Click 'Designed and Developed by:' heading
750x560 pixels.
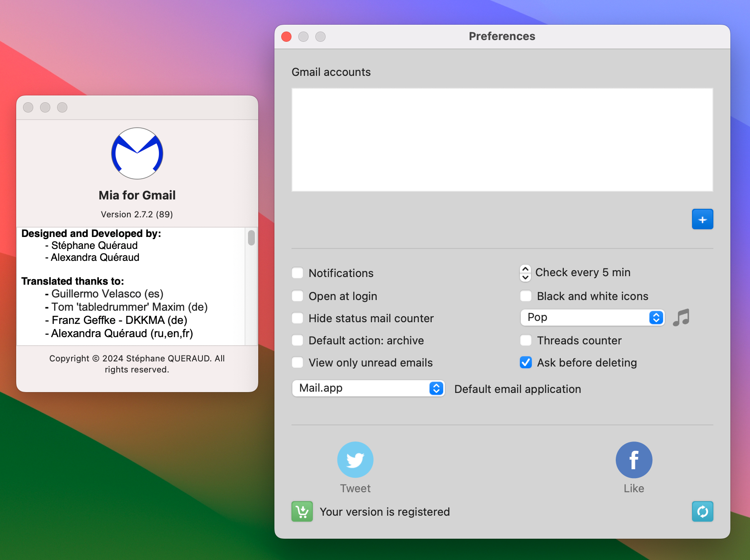point(91,234)
